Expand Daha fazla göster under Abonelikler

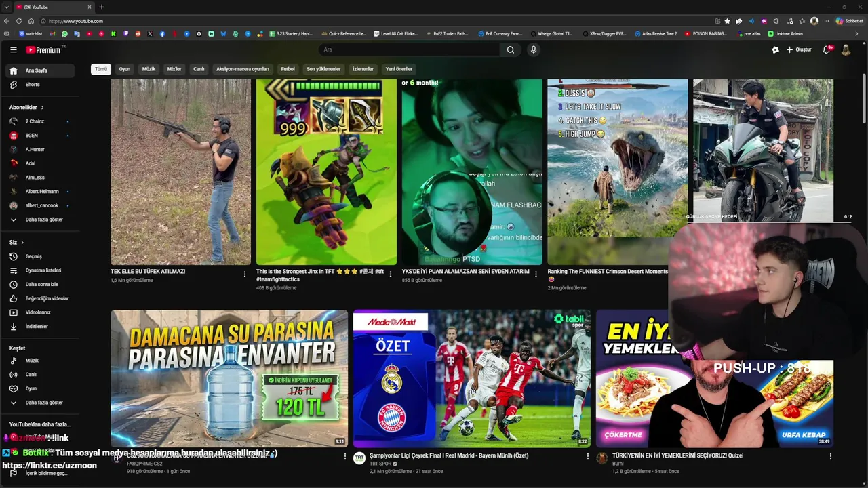tap(41, 220)
